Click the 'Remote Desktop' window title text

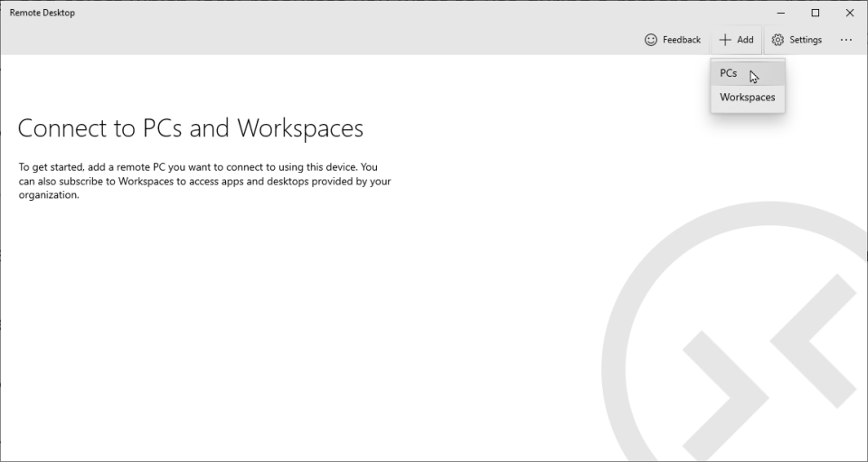[x=42, y=13]
